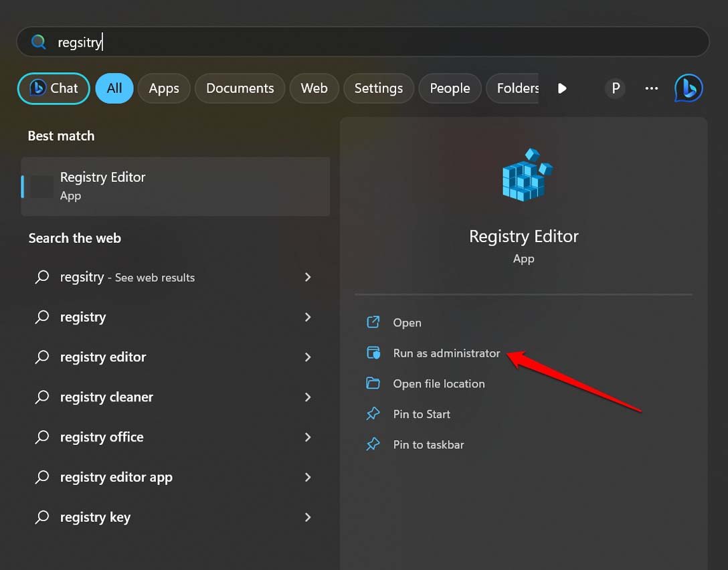Select the All filter tab
The height and width of the screenshot is (570, 728).
pyautogui.click(x=114, y=88)
